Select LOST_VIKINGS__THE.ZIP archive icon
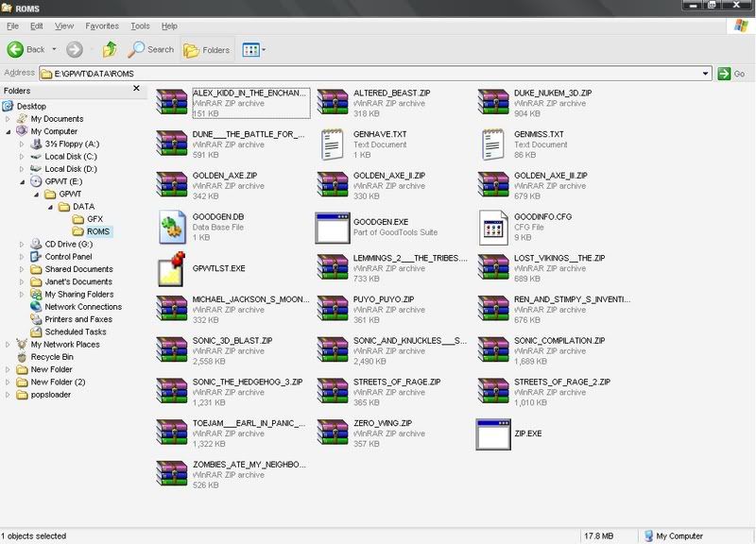The image size is (756, 544). click(x=493, y=267)
